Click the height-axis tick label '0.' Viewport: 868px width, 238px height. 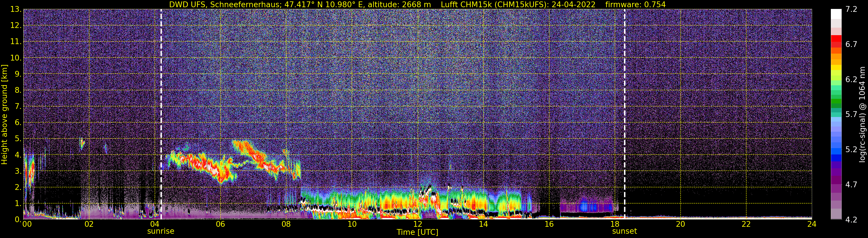18,220
